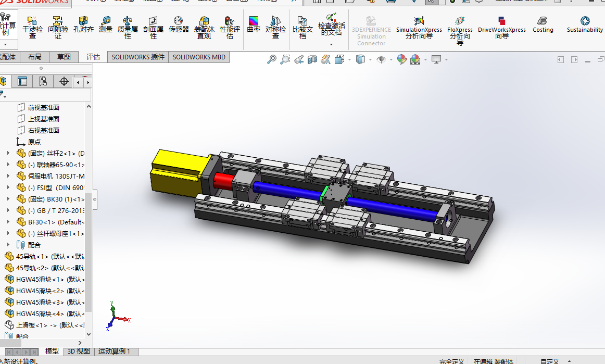
Task: Select 45导轨<1> in the tree
Action: point(44,256)
